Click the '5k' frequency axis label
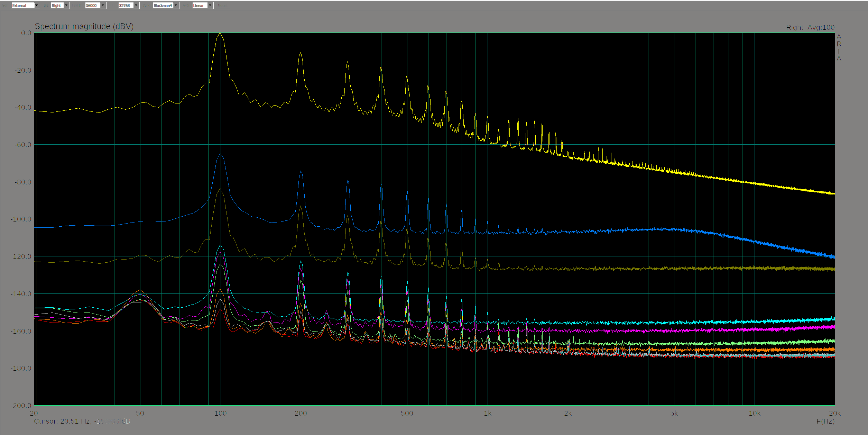 [674, 413]
